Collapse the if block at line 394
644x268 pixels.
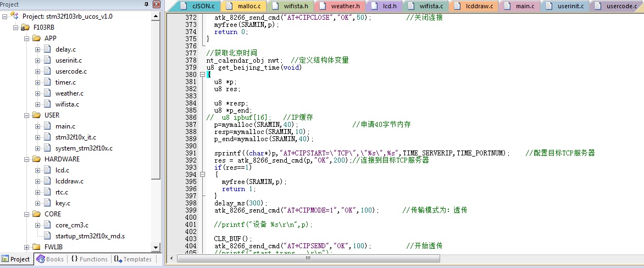203,175
